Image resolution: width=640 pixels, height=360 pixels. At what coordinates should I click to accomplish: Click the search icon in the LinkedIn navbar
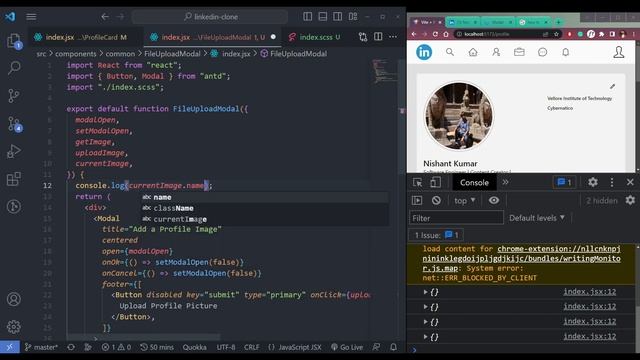coord(450,52)
